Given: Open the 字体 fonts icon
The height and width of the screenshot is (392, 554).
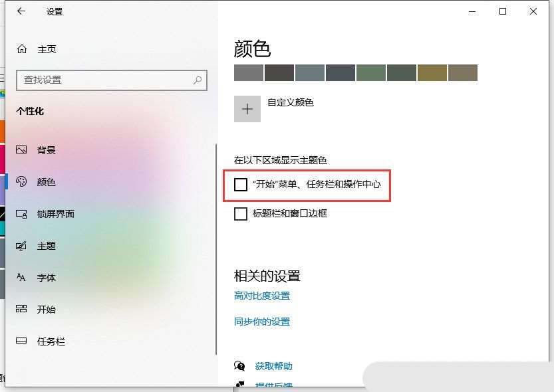Looking at the screenshot, I should point(21,277).
